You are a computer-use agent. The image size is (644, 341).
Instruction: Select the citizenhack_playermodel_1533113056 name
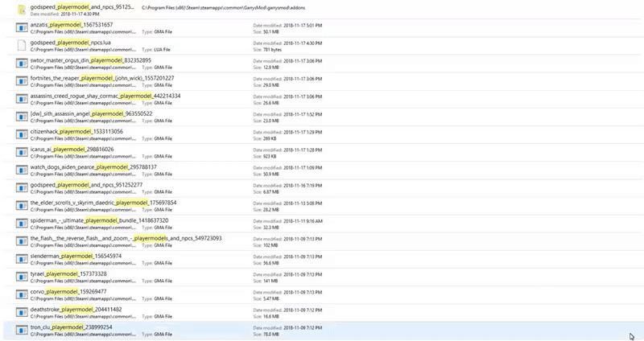pos(76,131)
